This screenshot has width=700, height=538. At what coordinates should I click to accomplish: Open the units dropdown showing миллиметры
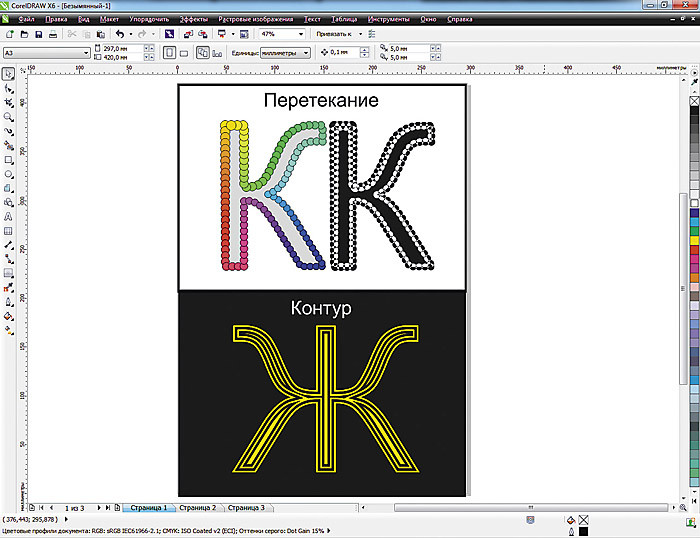point(308,52)
